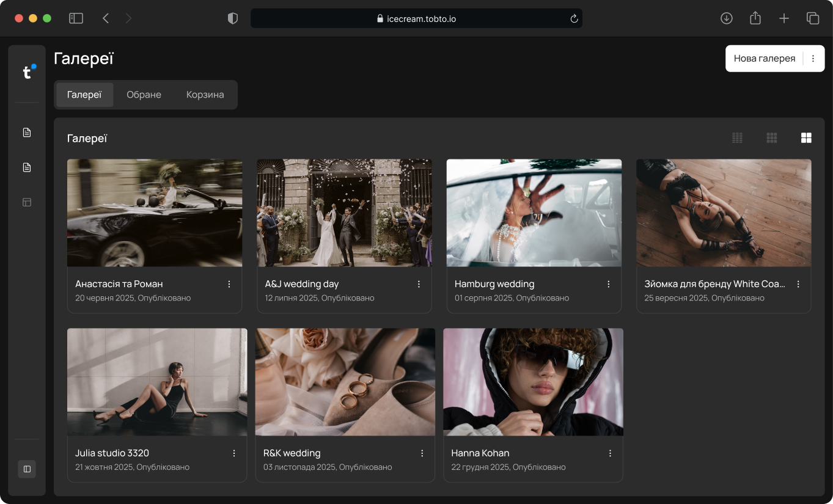Open the Корзина tab
This screenshot has width=833, height=504.
205,95
